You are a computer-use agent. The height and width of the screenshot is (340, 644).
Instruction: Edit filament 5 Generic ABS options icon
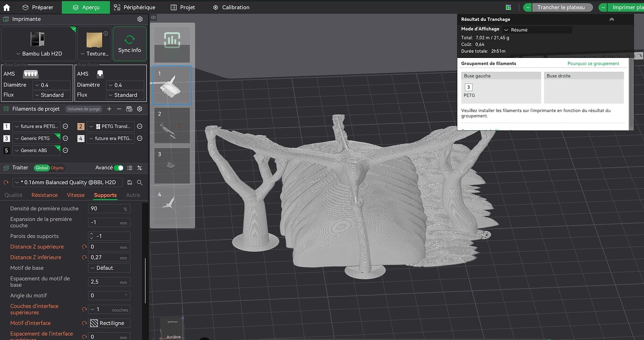(66, 150)
